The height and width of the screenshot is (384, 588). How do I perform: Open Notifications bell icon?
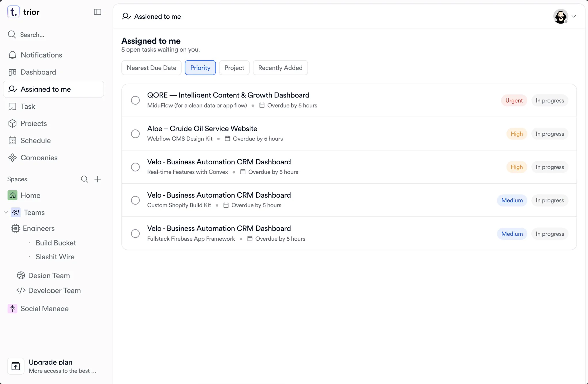12,55
